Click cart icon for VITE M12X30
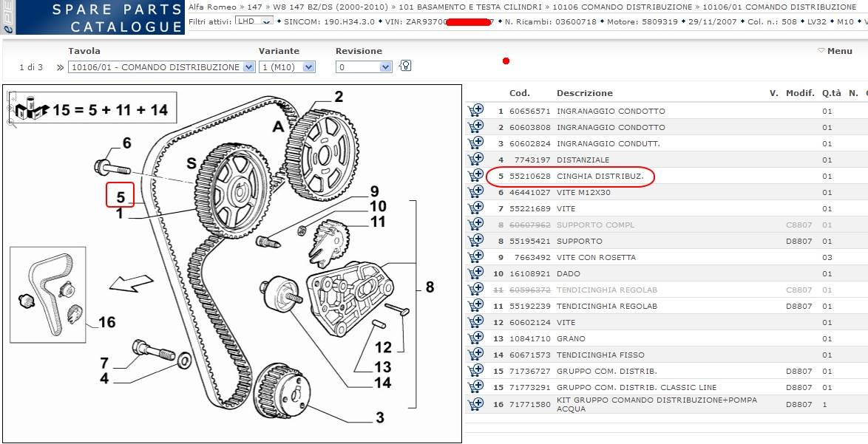Screen dimensions: 868x444 (x=475, y=192)
